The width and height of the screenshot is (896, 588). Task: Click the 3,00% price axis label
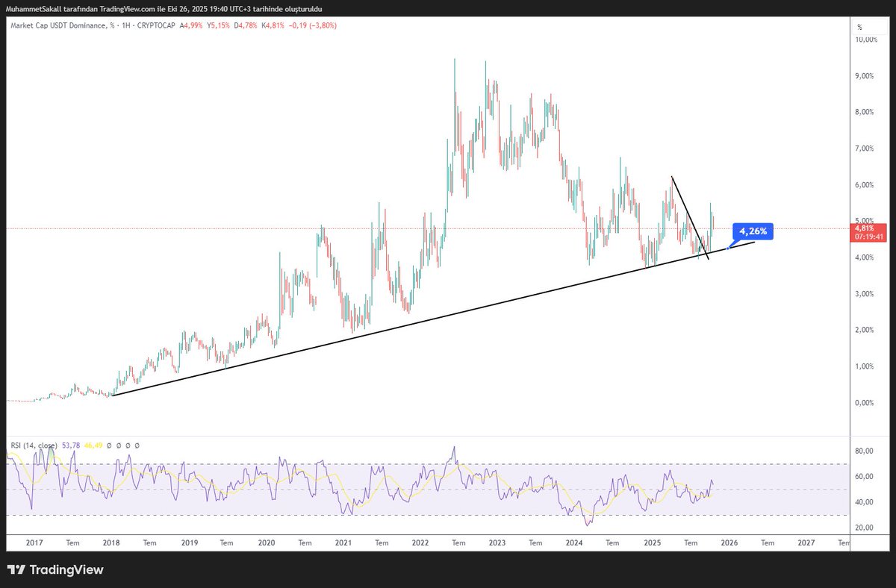pos(865,294)
